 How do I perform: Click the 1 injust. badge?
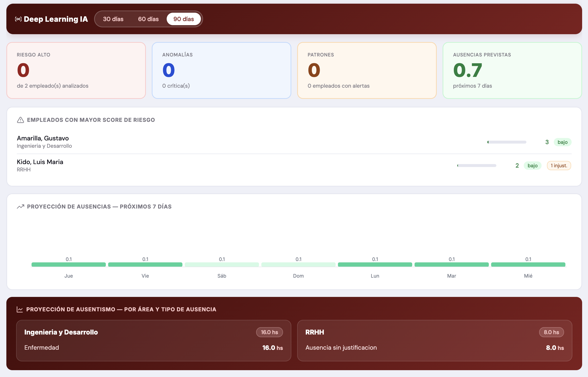(x=559, y=166)
